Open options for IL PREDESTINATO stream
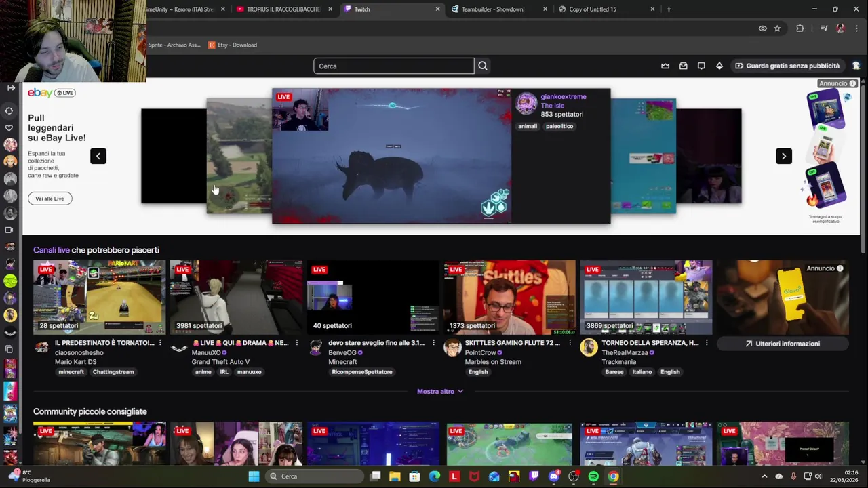Image resolution: width=868 pixels, height=488 pixels. click(x=160, y=343)
